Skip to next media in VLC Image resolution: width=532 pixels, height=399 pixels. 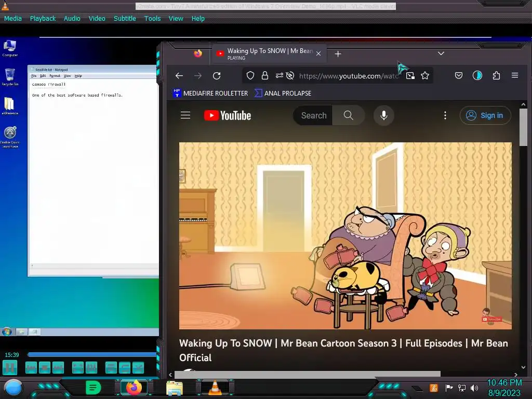click(x=58, y=368)
